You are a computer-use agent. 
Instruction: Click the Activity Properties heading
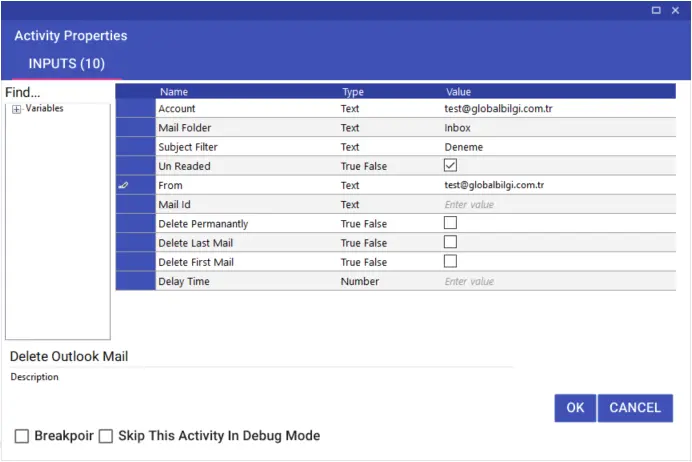click(71, 36)
